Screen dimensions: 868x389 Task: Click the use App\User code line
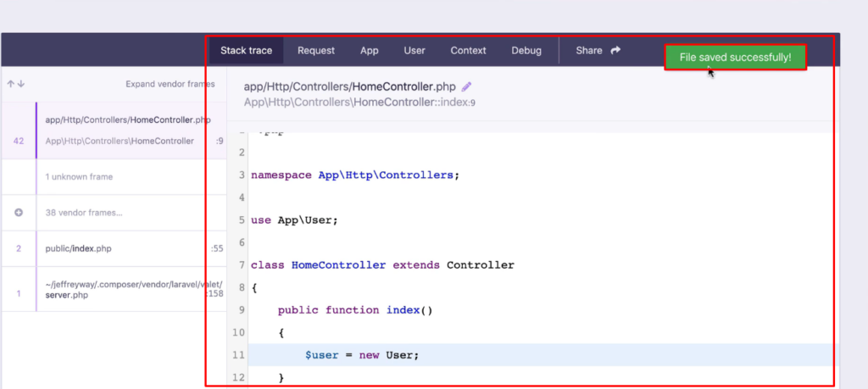click(x=294, y=220)
